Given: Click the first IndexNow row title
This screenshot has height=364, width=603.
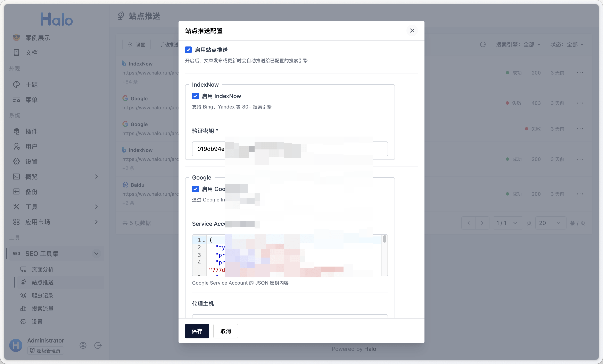Looking at the screenshot, I should pos(140,64).
